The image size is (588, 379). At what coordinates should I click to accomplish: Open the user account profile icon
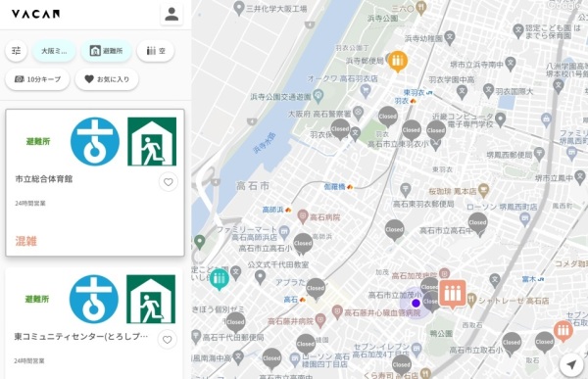click(171, 15)
